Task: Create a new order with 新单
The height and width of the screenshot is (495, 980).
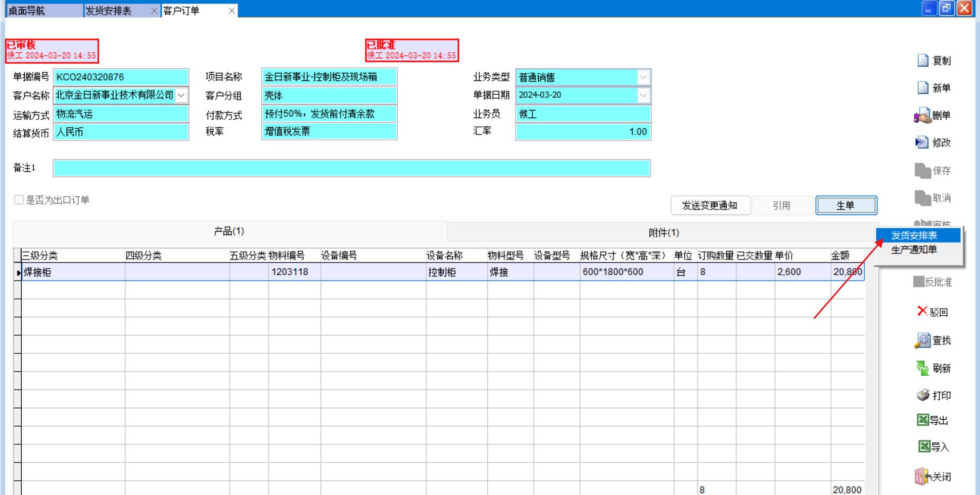Action: [923, 88]
